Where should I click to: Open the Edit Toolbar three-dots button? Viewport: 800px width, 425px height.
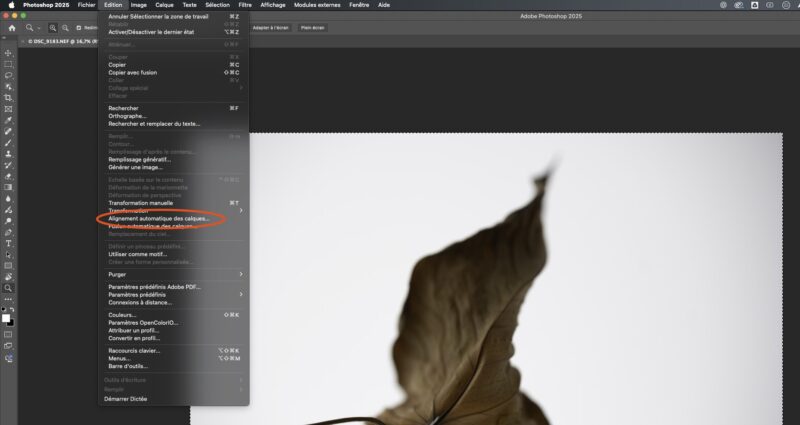(x=8, y=299)
